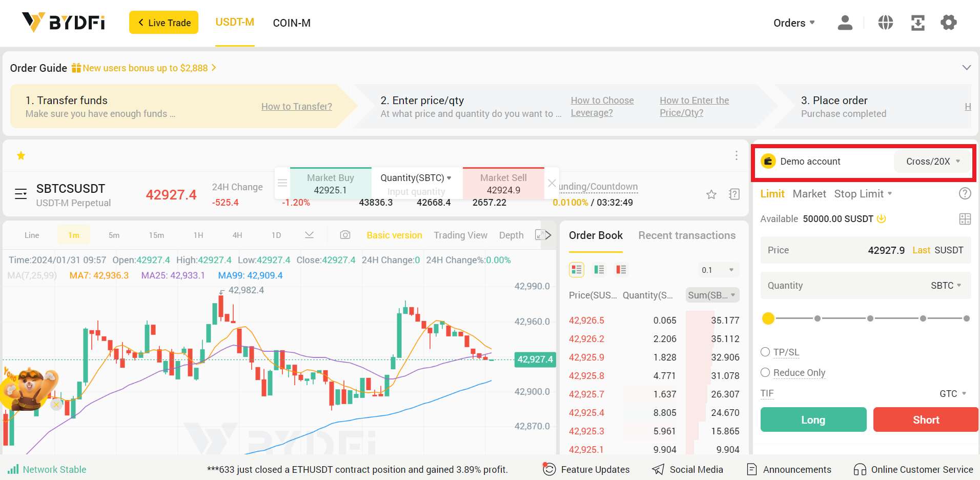Screen dimensions: 980x480
Task: Open the Orders dropdown menu
Action: click(x=794, y=23)
